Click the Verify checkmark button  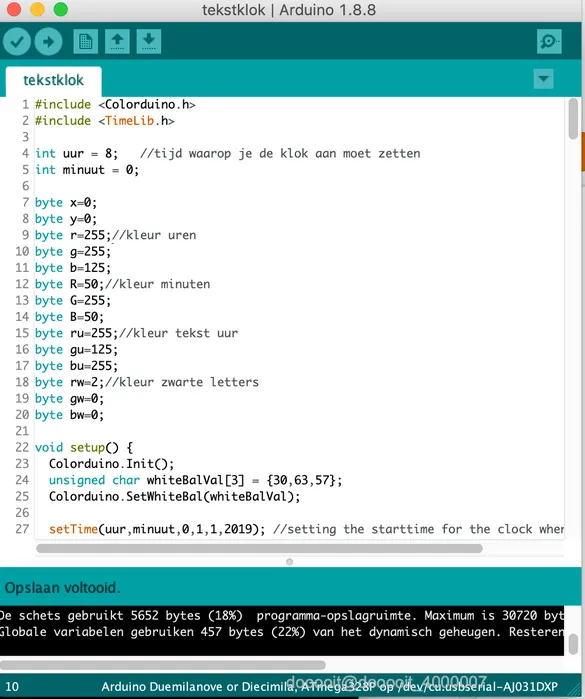point(17,41)
